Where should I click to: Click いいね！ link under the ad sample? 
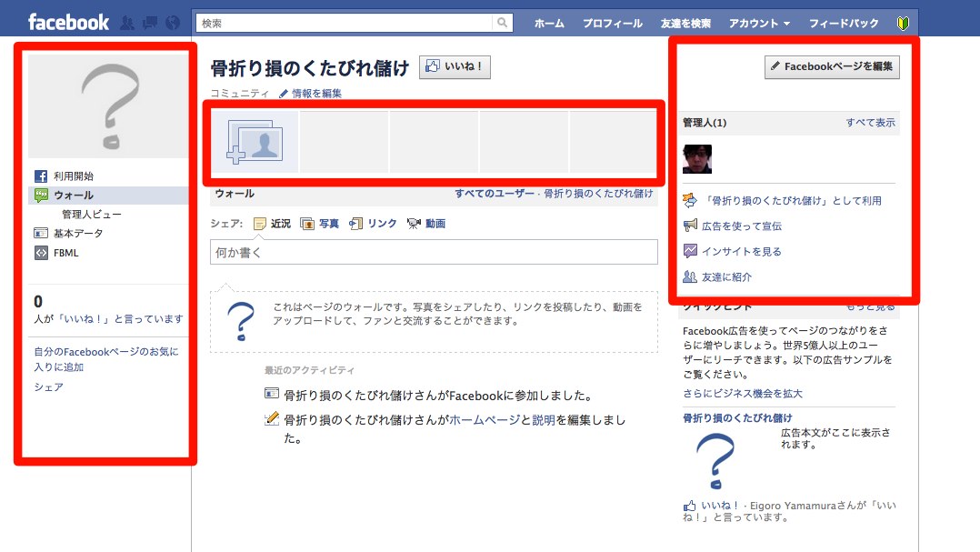720,505
